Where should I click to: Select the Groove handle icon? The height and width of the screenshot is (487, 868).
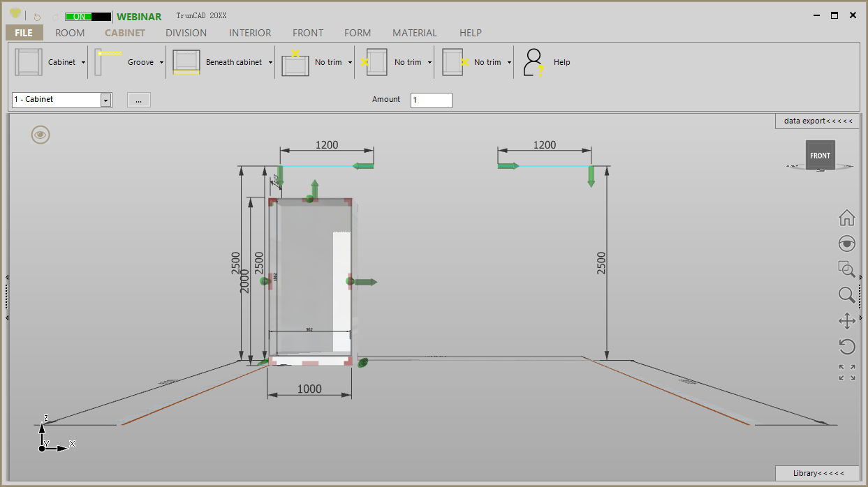[108, 62]
